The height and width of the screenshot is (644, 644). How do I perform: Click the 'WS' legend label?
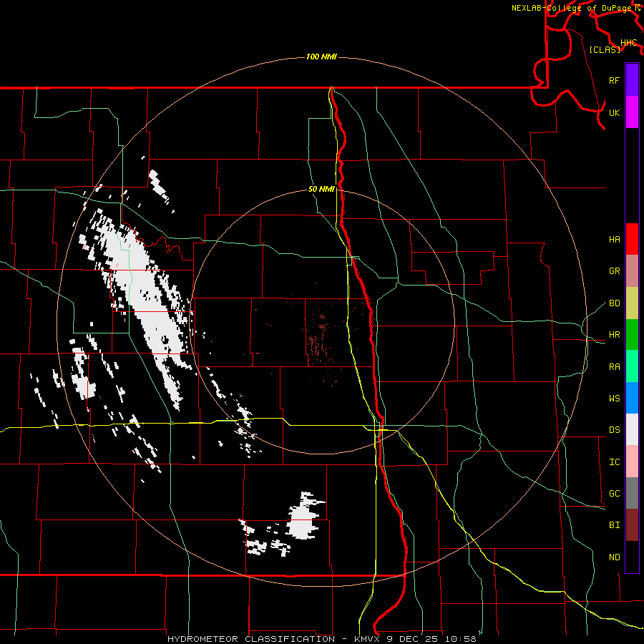(614, 399)
